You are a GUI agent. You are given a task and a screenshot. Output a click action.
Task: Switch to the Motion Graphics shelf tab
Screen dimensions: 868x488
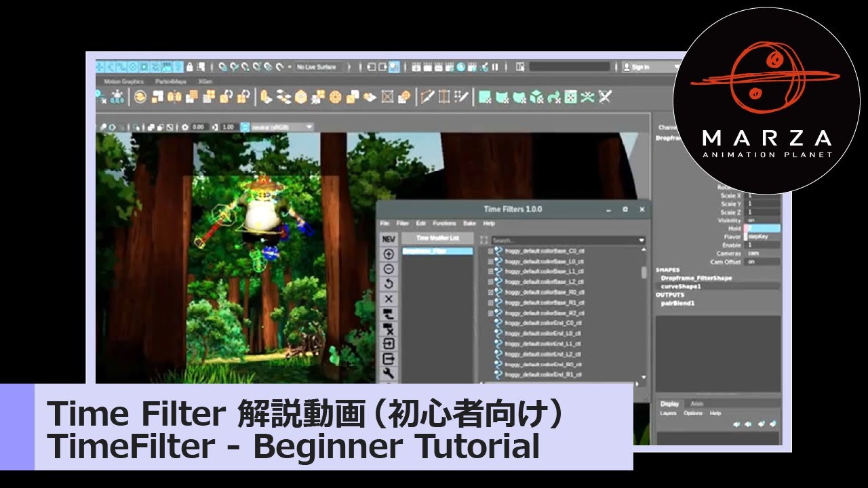[123, 81]
